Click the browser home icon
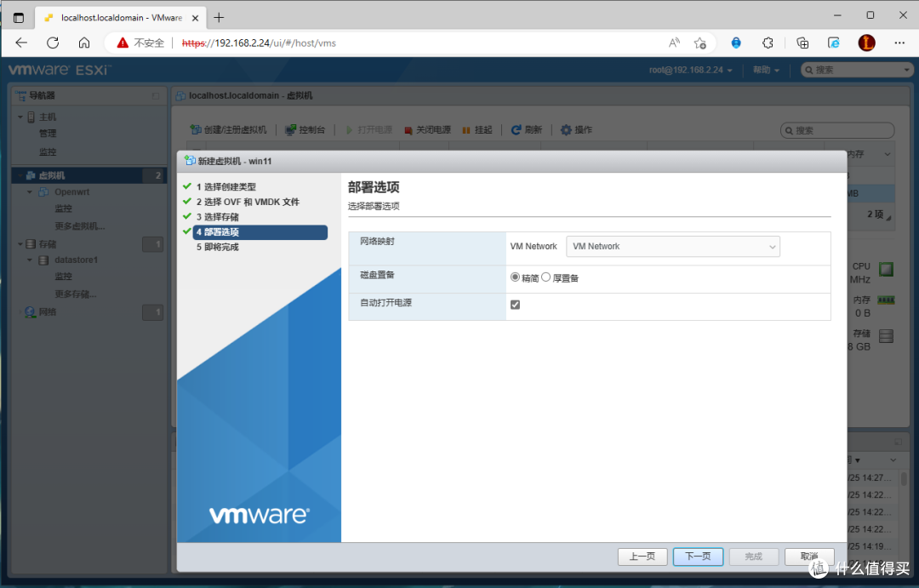Image resolution: width=919 pixels, height=588 pixels. click(84, 43)
